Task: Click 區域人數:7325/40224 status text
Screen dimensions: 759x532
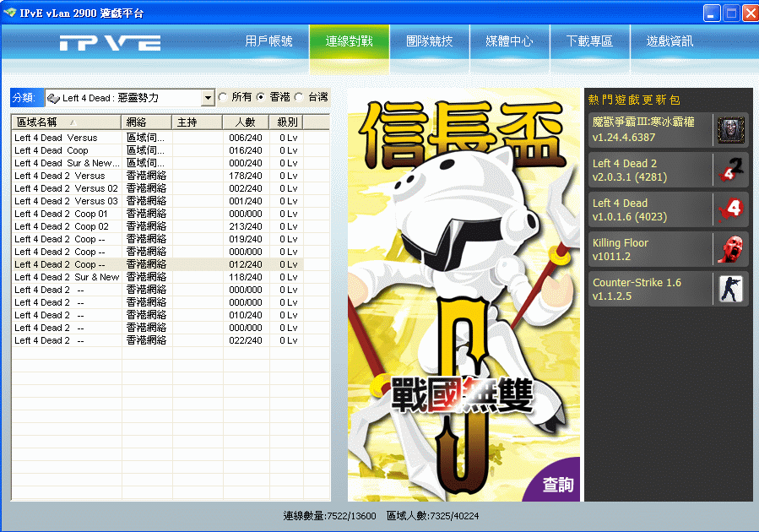Action: (433, 516)
